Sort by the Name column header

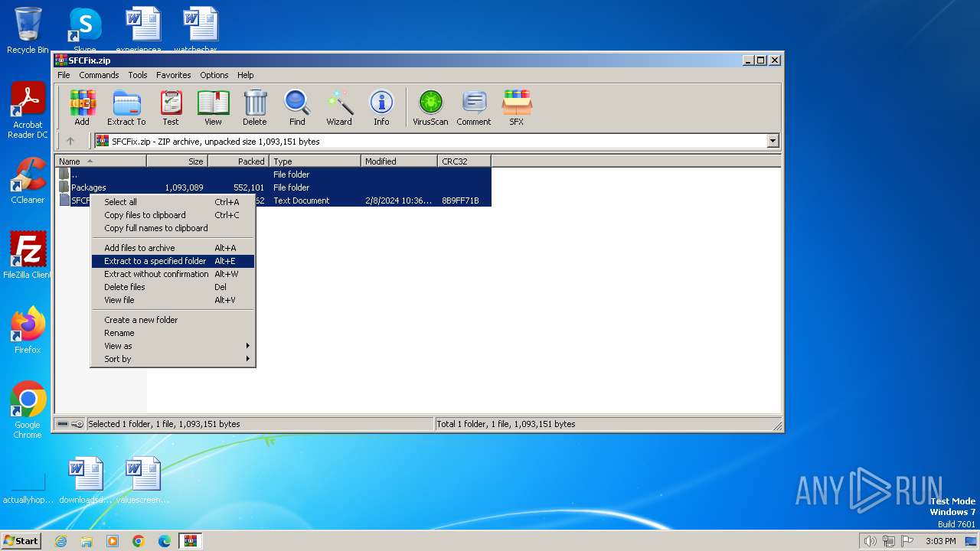[x=100, y=161]
